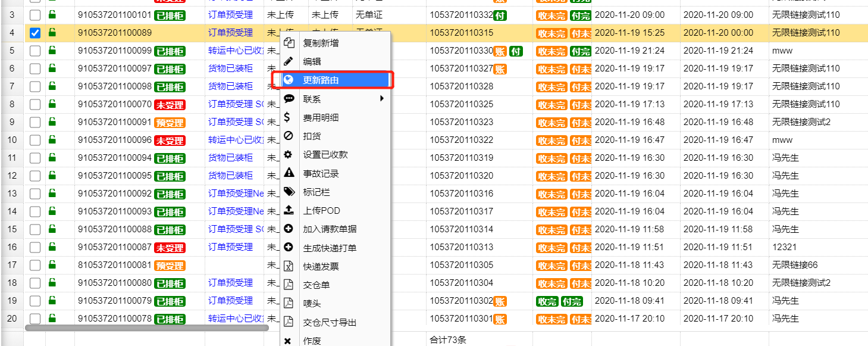Check the box for order 910537201100095

click(35, 176)
